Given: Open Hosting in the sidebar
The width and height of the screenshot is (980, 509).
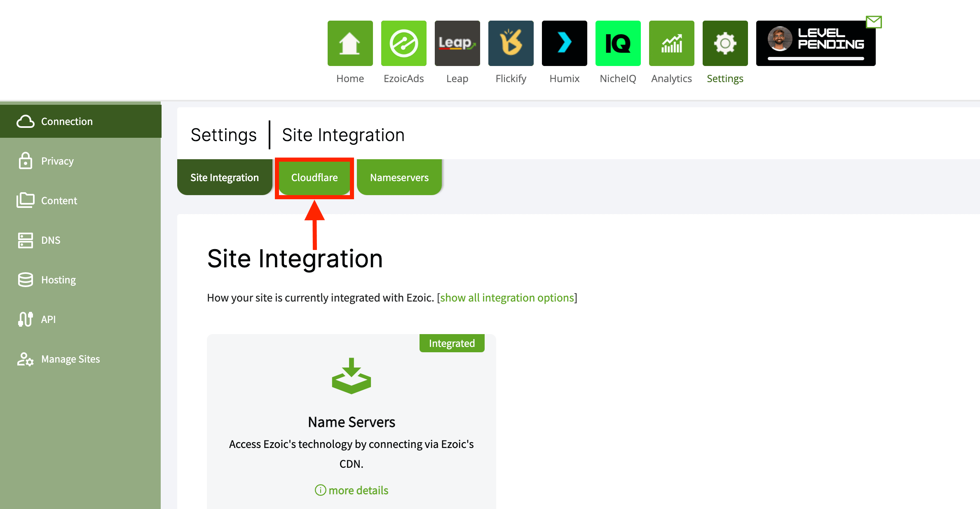Looking at the screenshot, I should point(80,280).
